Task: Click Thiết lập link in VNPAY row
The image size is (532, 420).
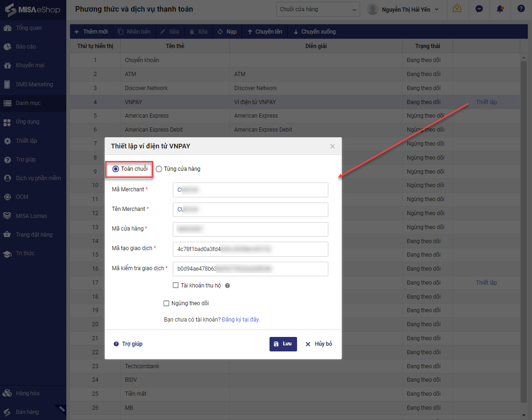Action: coord(486,102)
